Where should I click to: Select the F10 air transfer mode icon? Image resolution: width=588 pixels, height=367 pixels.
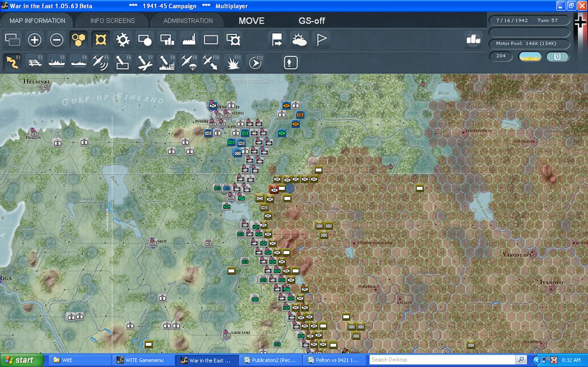point(211,62)
